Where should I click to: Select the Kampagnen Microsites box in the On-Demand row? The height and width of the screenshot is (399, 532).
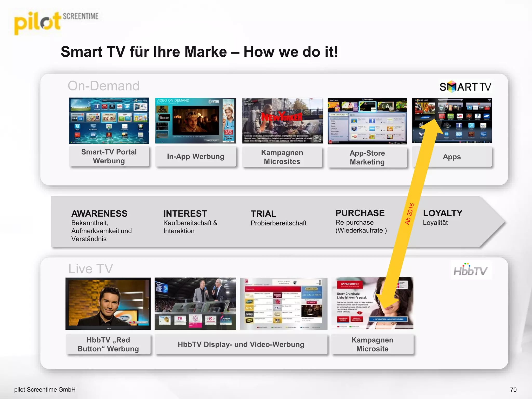[x=282, y=157]
